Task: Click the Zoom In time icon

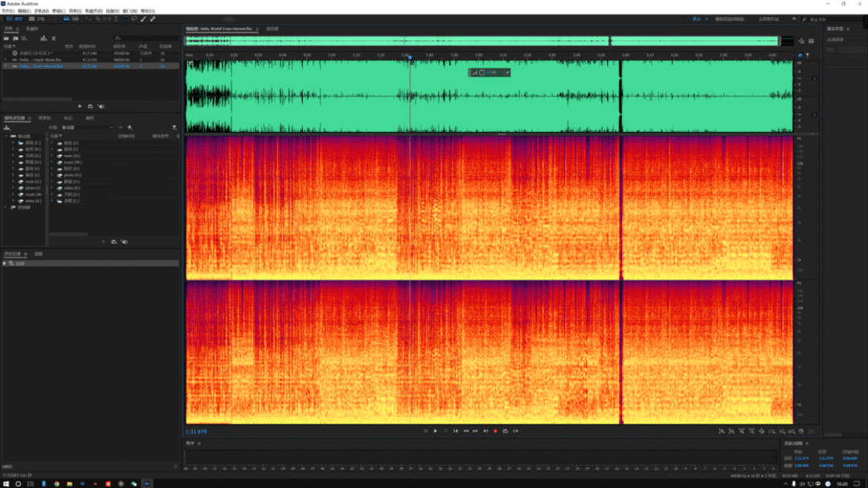Action: tap(742, 431)
